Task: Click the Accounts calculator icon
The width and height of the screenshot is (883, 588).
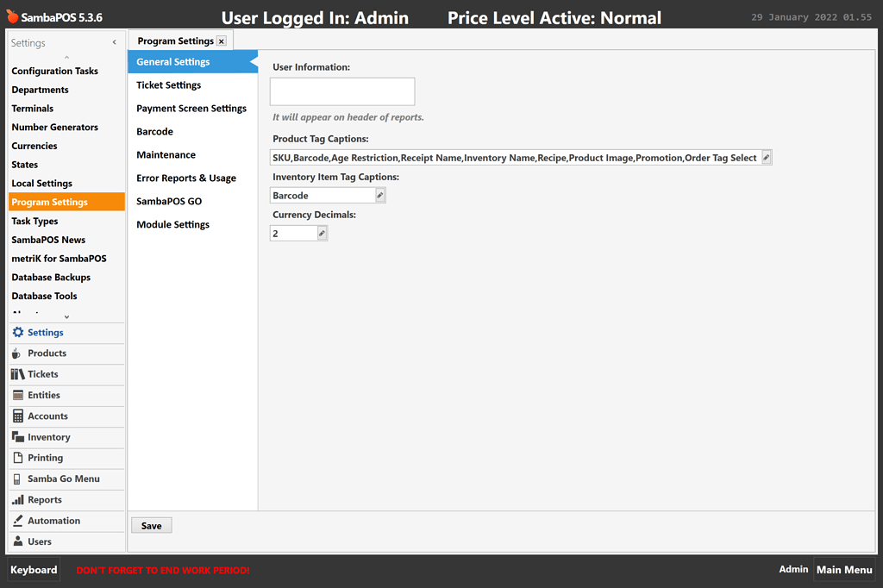Action: pos(18,416)
